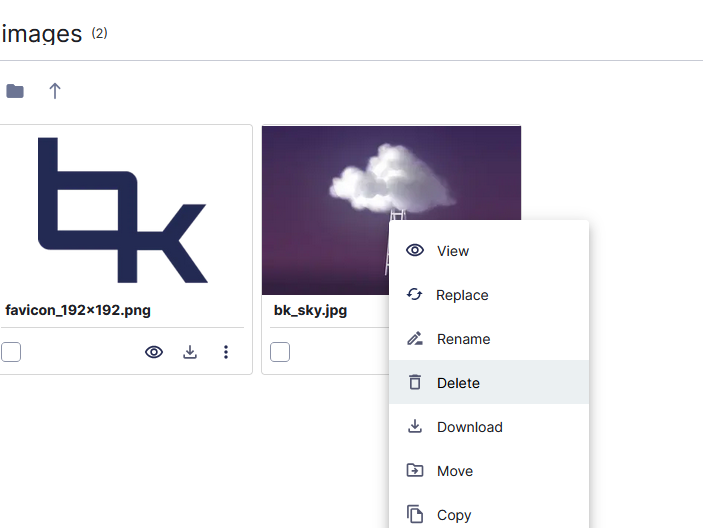
Task: Click the up arrow icon
Action: [x=55, y=91]
